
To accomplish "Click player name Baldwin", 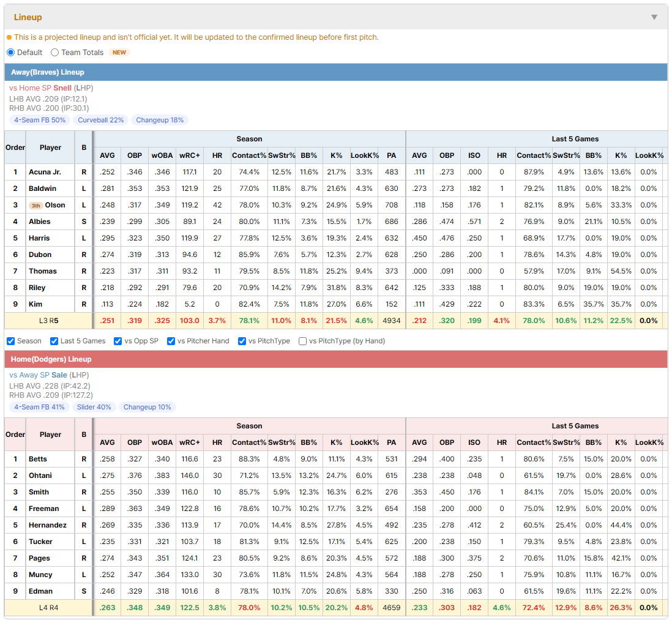I will pyautogui.click(x=42, y=188).
